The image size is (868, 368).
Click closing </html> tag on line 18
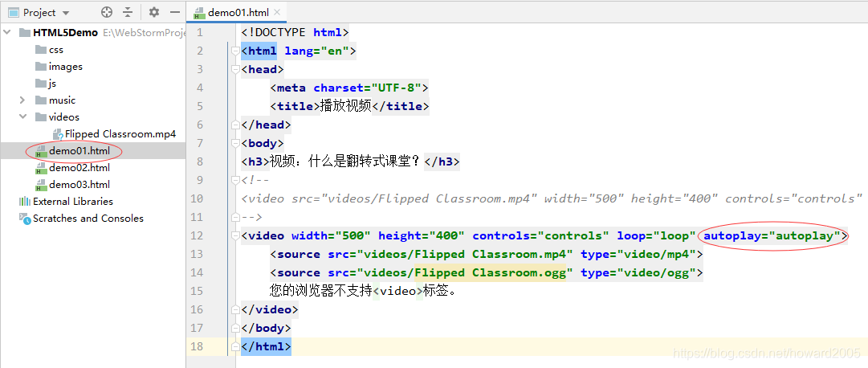click(x=266, y=346)
